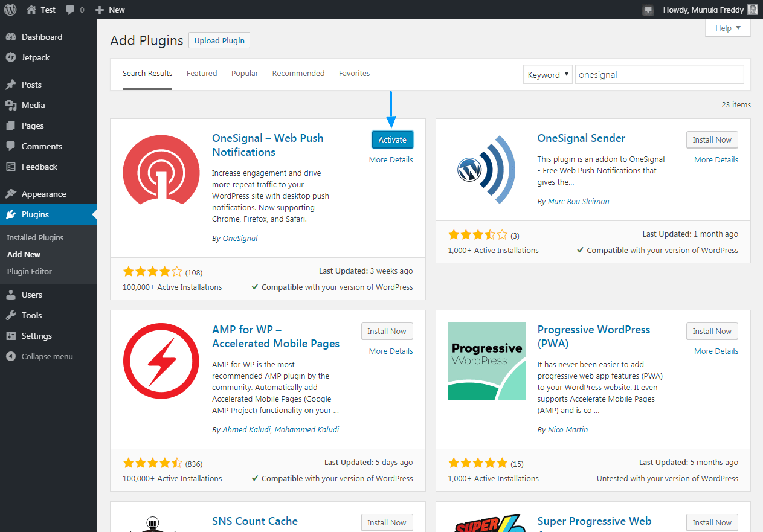Open More Details for AMP for WP
763x532 pixels.
click(391, 351)
